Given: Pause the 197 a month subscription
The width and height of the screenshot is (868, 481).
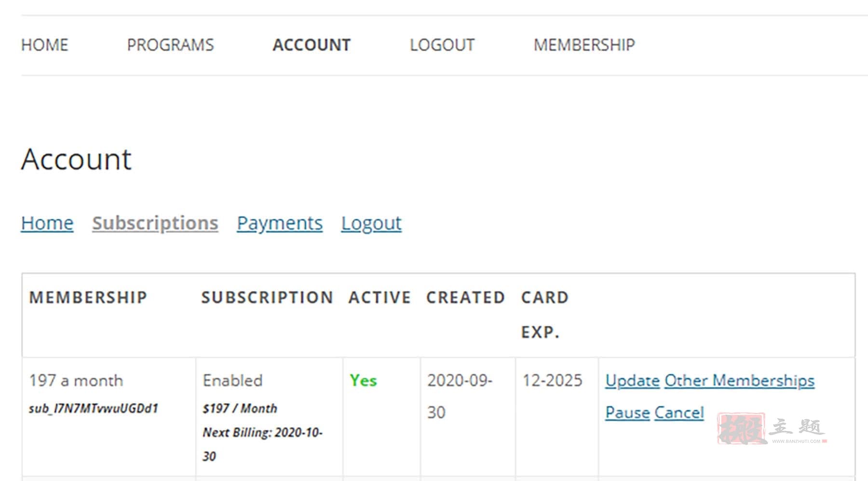Looking at the screenshot, I should pos(628,413).
